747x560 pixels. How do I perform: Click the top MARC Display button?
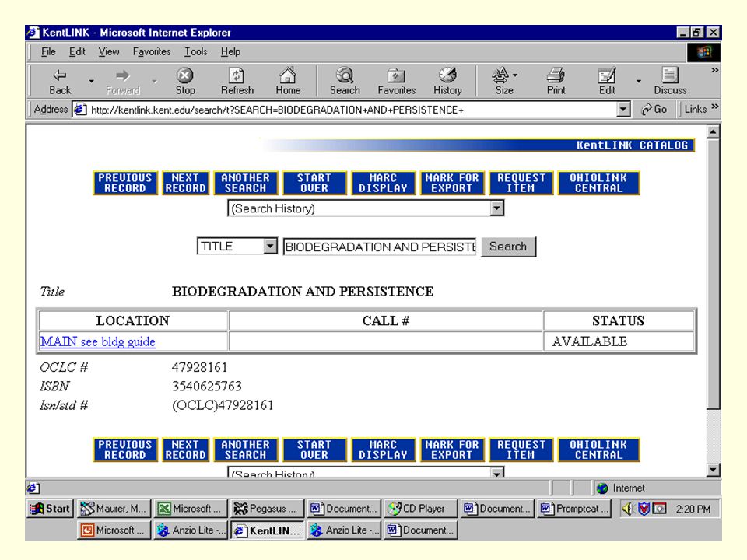point(384,183)
